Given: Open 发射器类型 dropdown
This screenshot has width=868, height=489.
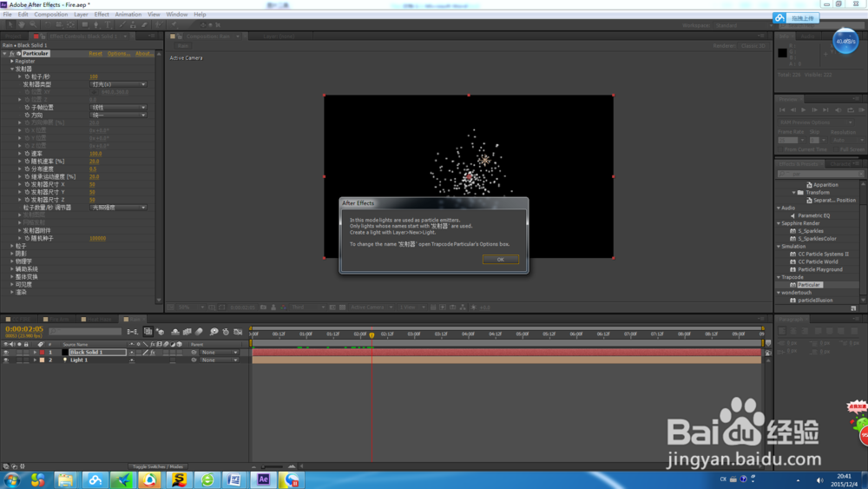Looking at the screenshot, I should [x=118, y=85].
